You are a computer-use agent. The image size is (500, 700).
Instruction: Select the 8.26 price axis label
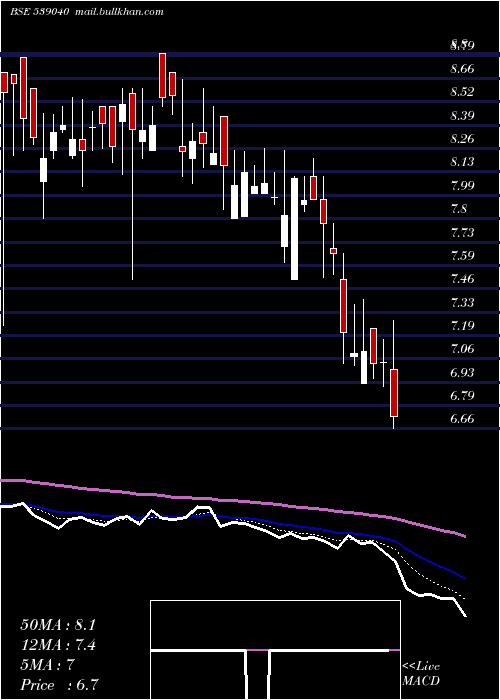[462, 139]
